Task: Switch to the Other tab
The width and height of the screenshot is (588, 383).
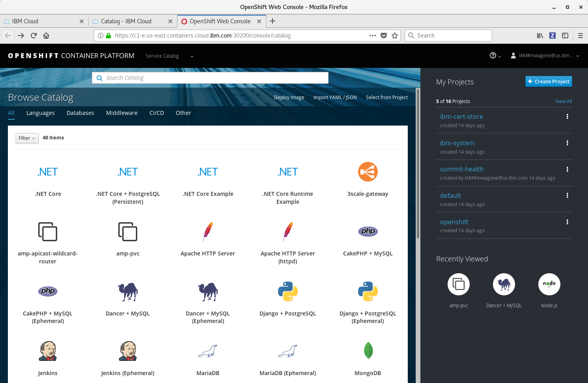Action: [183, 113]
